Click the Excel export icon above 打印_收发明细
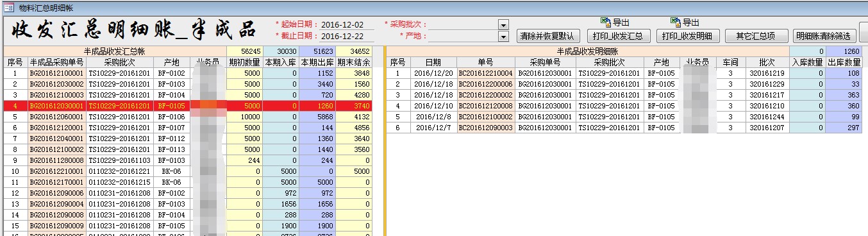Viewport: 868px width, 236px height. coord(676,22)
